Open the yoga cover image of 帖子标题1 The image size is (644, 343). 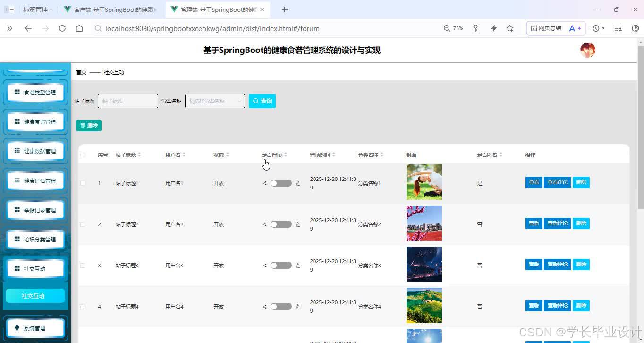click(x=424, y=182)
